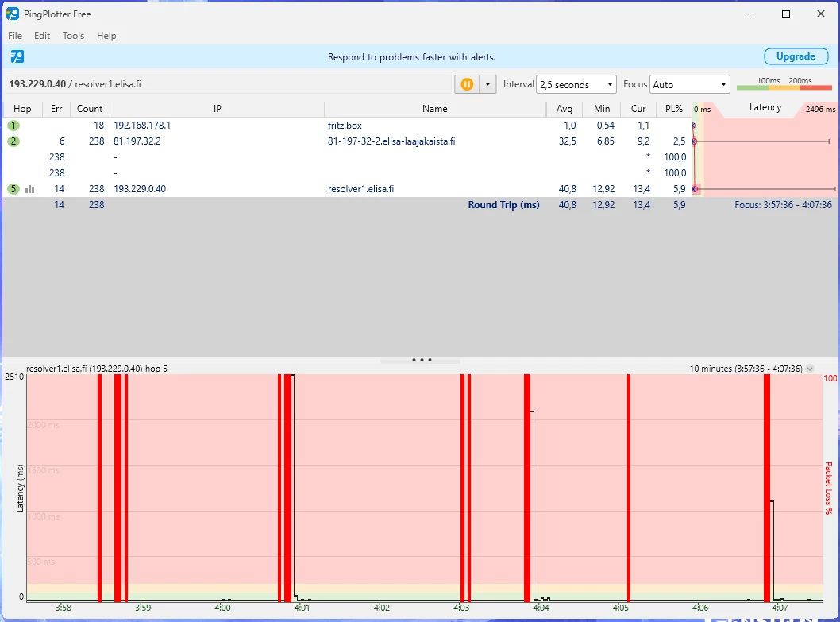This screenshot has width=840, height=622.
Task: Click the PingPlotter logo in the title bar
Action: click(13, 14)
